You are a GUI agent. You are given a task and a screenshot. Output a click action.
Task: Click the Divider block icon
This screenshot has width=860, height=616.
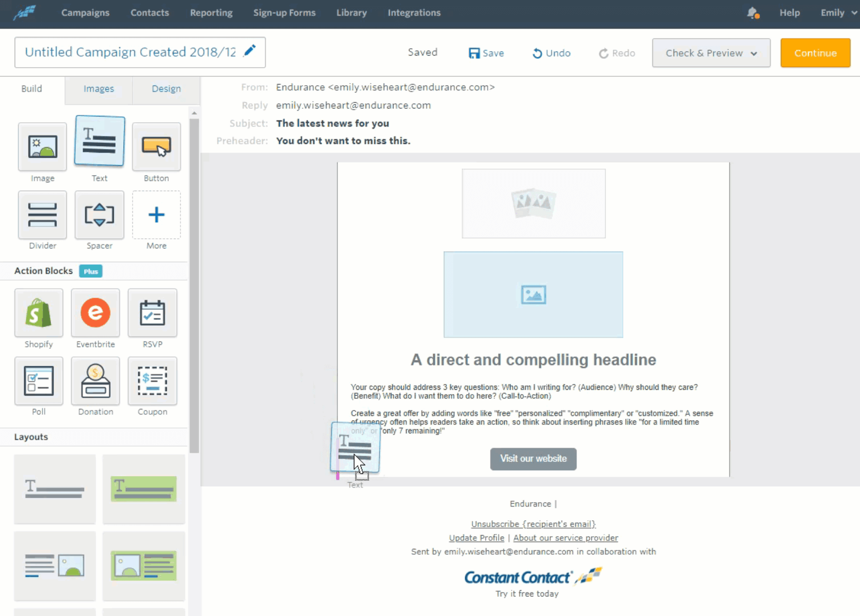tap(42, 215)
